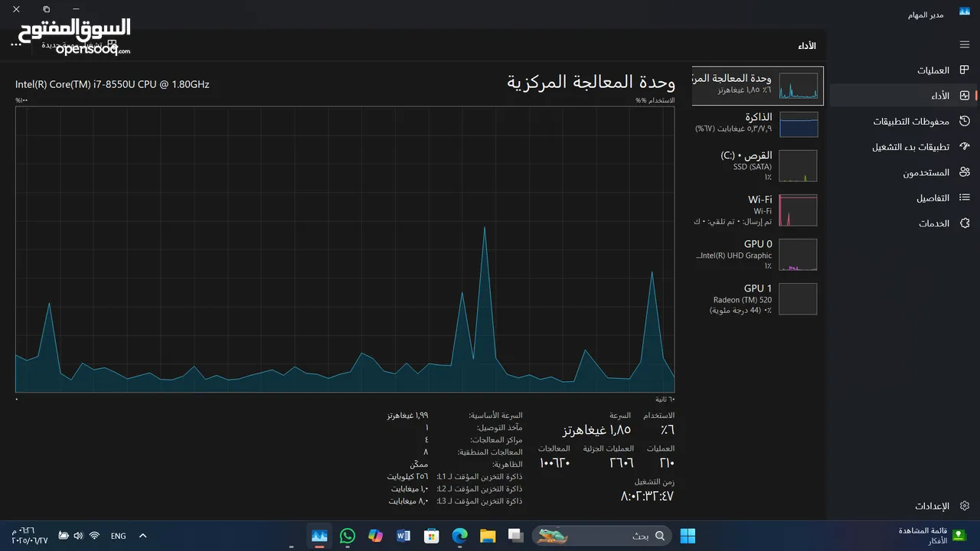Click utilization value ٪٦
The height and width of the screenshot is (551, 980).
pyautogui.click(x=668, y=430)
